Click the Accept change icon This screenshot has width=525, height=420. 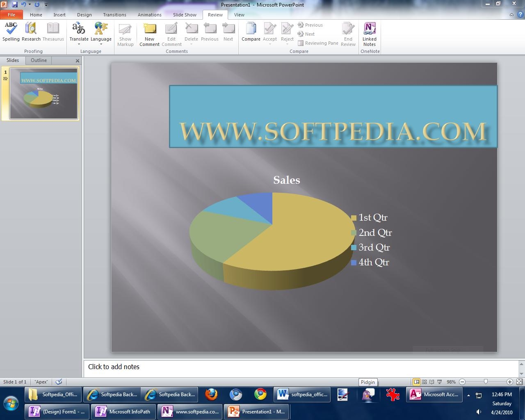(x=270, y=29)
